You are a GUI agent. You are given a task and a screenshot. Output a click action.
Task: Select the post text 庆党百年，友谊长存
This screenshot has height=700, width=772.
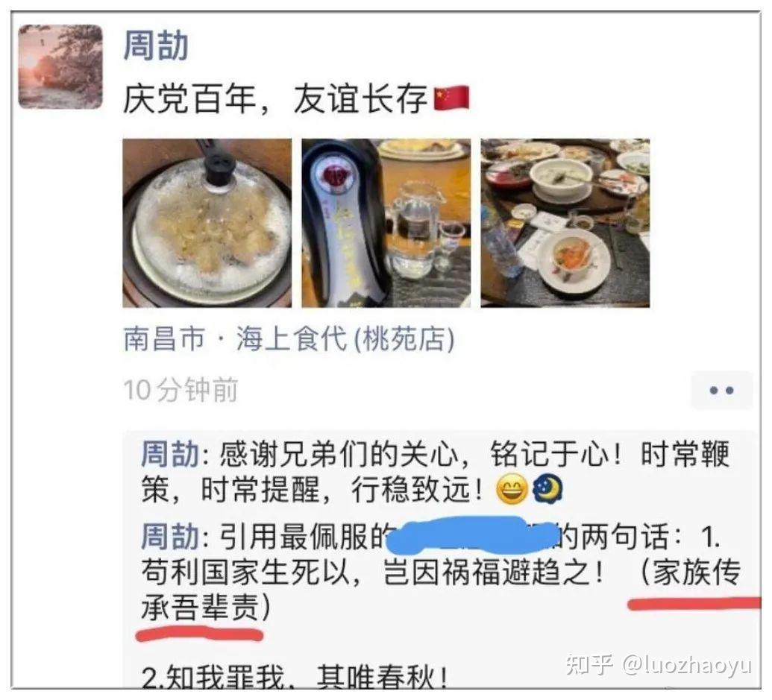pyautogui.click(x=274, y=99)
